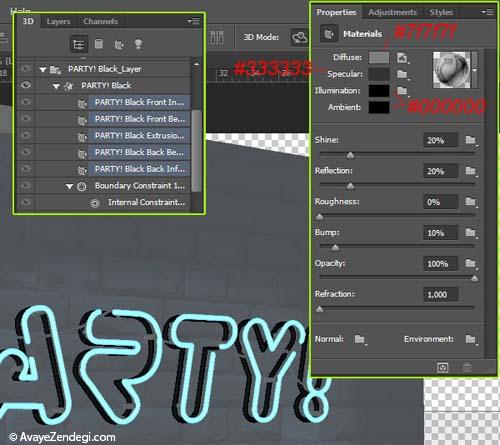This screenshot has height=445, width=500.
Task: Collapse the Boundary Constraint 1 item
Action: click(69, 186)
